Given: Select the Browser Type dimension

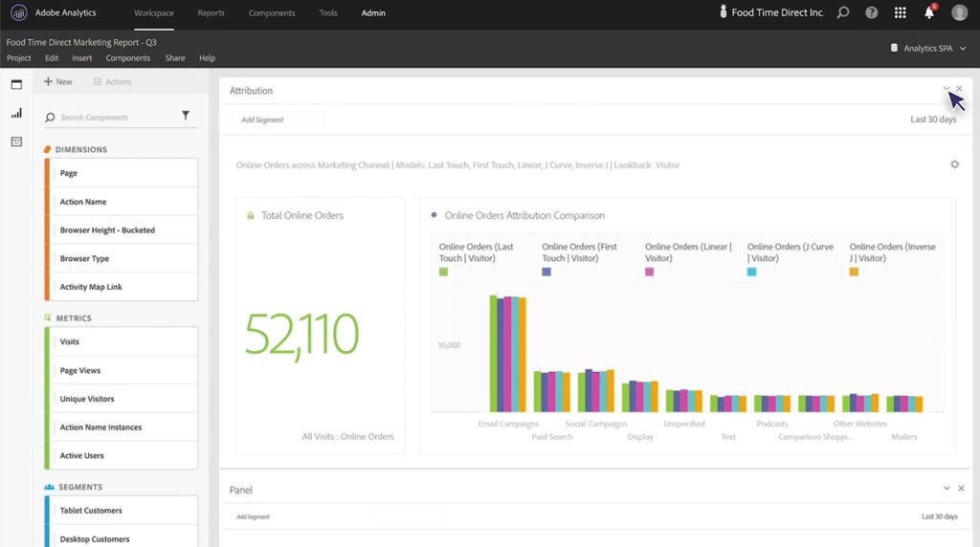Looking at the screenshot, I should [x=122, y=258].
